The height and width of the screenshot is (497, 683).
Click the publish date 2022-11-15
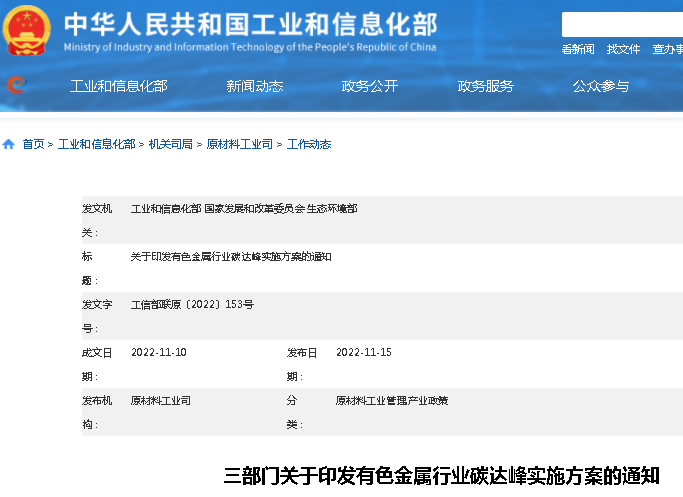pos(364,352)
